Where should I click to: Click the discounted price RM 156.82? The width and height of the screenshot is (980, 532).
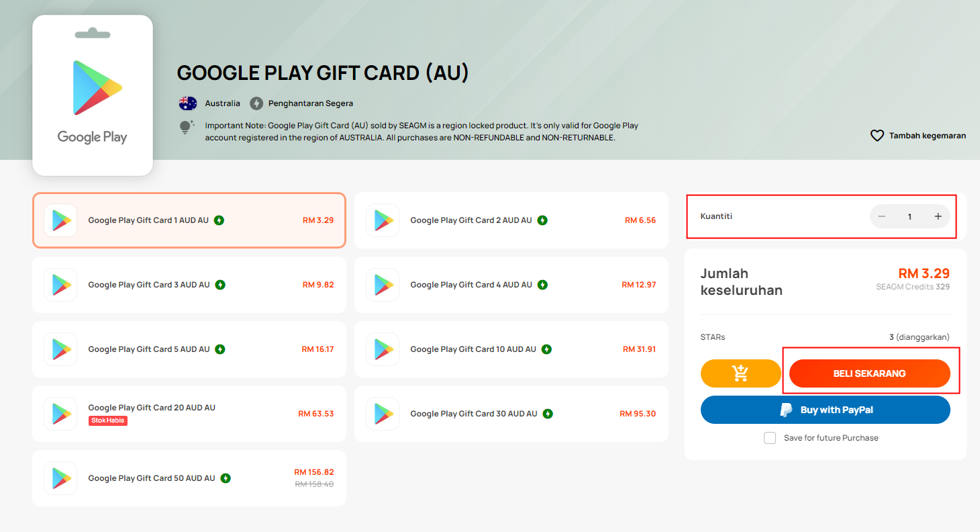(x=314, y=472)
